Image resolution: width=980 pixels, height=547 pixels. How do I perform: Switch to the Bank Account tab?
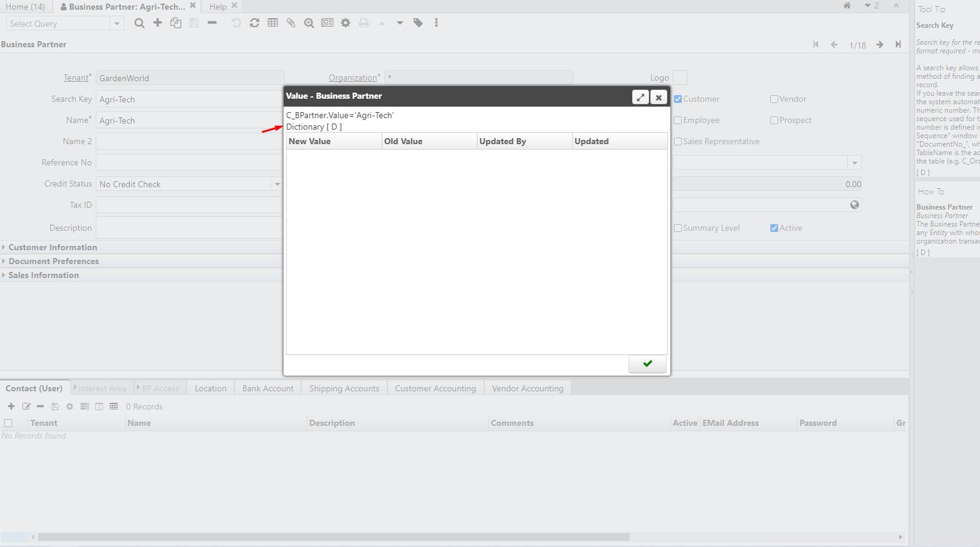[268, 388]
